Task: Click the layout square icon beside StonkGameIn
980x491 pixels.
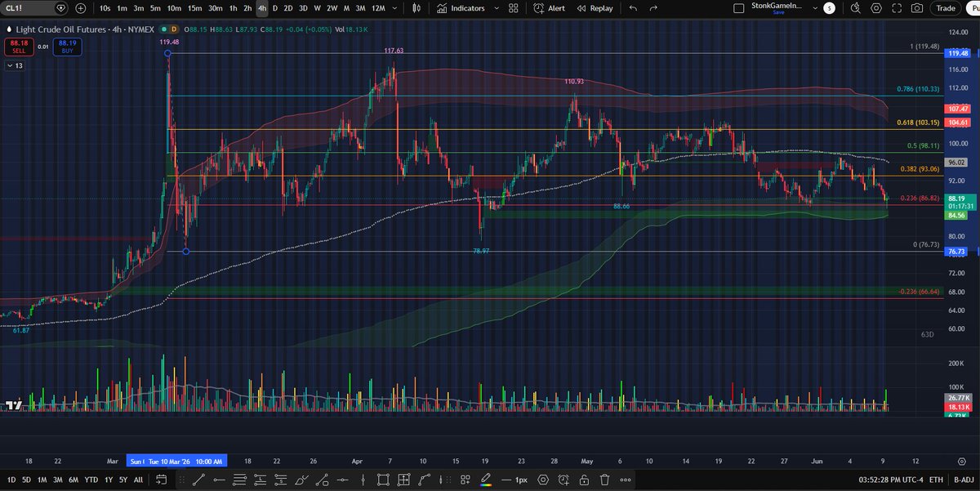Action: tap(740, 8)
